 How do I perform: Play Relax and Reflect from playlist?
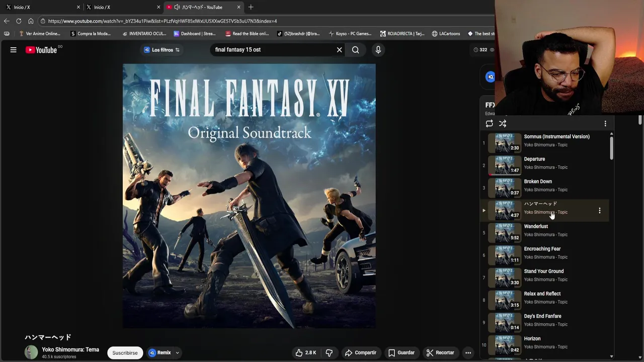[542, 294]
